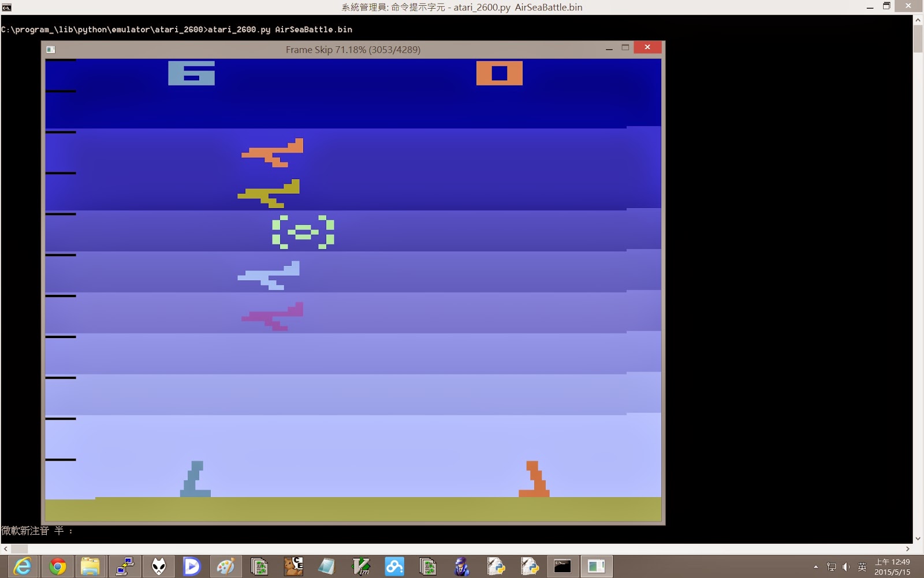Maximize the Frame Skip emulator window
Image resolution: width=924 pixels, height=578 pixels.
625,48
